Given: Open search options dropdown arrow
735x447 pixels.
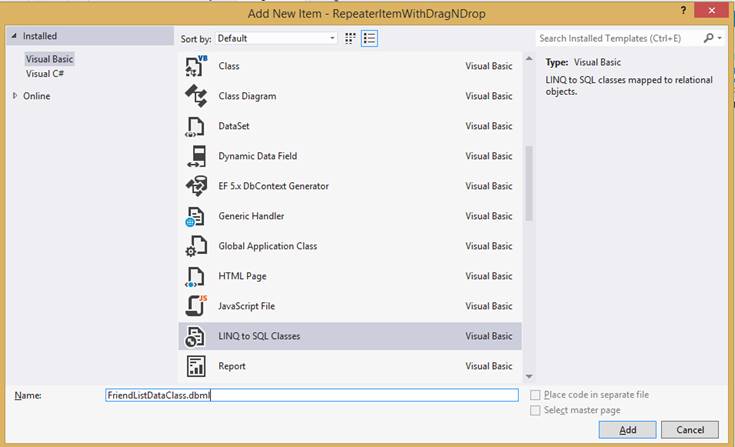Looking at the screenshot, I should (x=720, y=38).
